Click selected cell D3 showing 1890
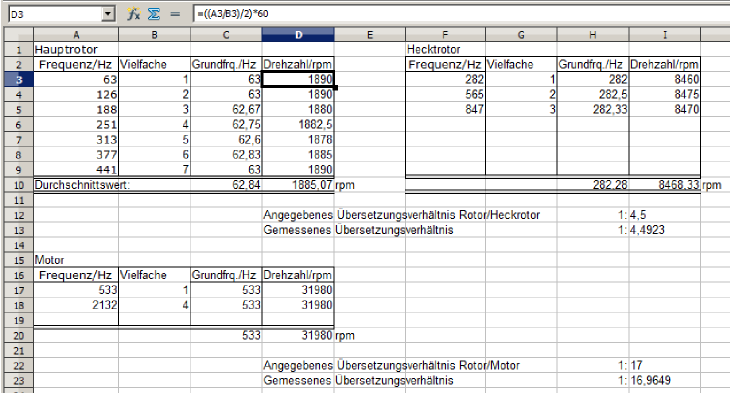The image size is (730, 393). (x=298, y=80)
